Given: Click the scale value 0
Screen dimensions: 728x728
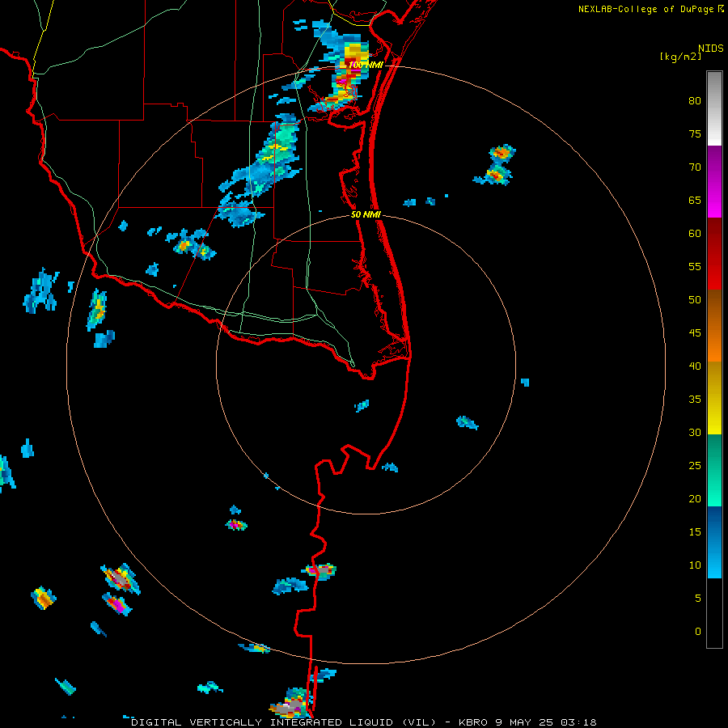Looking at the screenshot, I should click(698, 632).
